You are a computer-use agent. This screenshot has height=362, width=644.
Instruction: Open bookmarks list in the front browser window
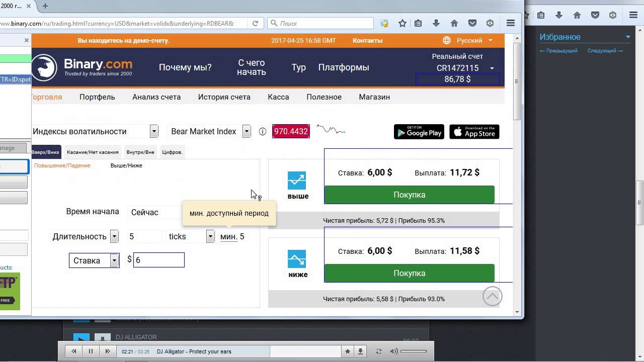click(418, 23)
